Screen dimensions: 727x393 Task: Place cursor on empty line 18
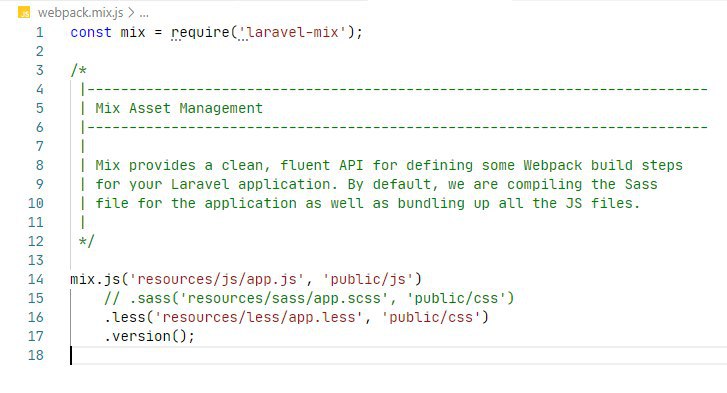[399, 355]
